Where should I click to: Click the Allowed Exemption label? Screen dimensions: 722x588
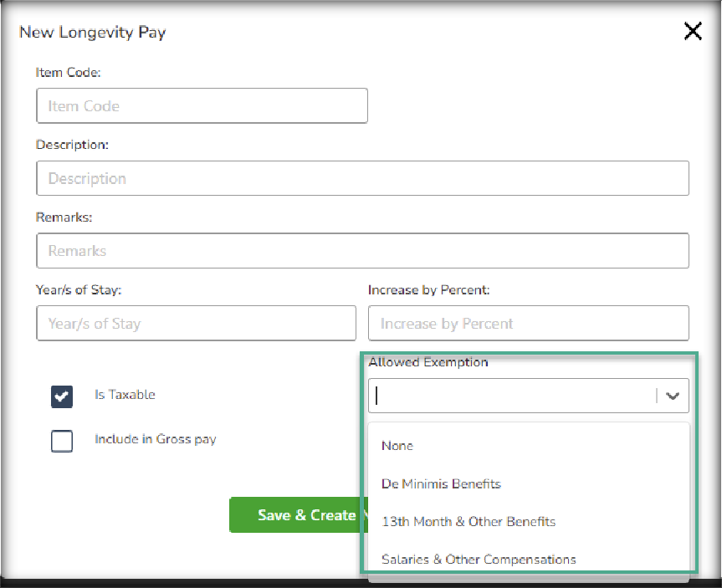tap(428, 362)
